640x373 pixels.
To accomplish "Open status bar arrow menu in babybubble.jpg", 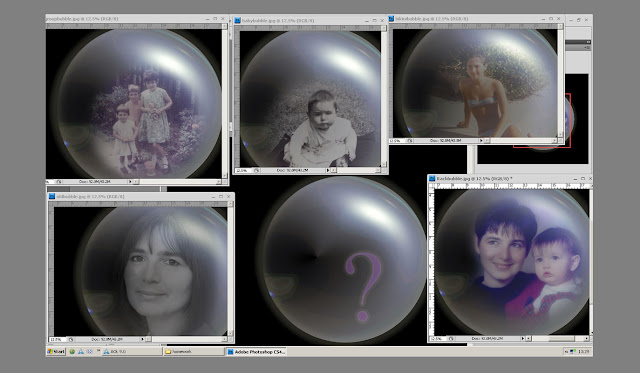I will point(328,170).
